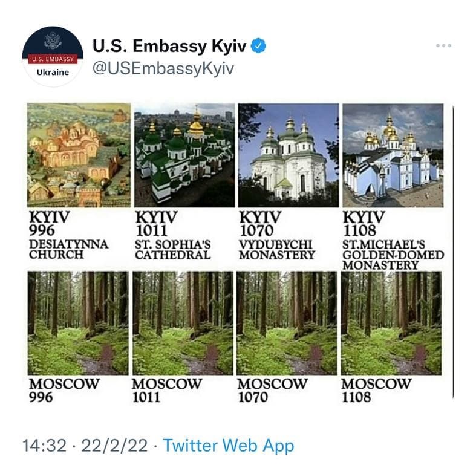Open the Desiatynna Church painting image
The width and height of the screenshot is (476, 465).
pos(79,155)
